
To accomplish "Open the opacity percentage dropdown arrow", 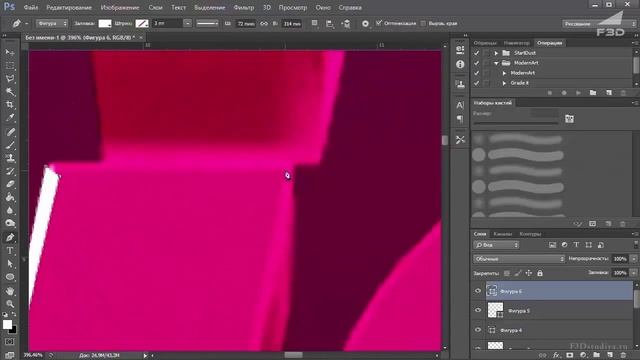I will click(634, 259).
